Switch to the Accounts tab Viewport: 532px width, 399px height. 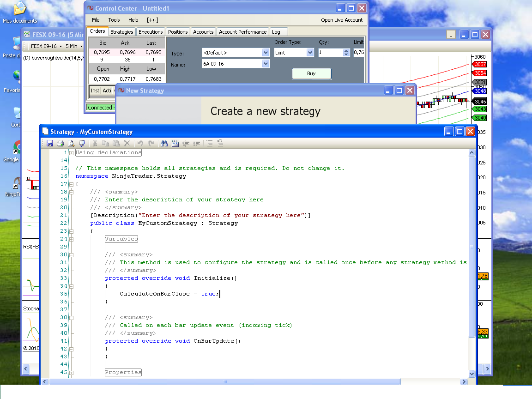[203, 32]
